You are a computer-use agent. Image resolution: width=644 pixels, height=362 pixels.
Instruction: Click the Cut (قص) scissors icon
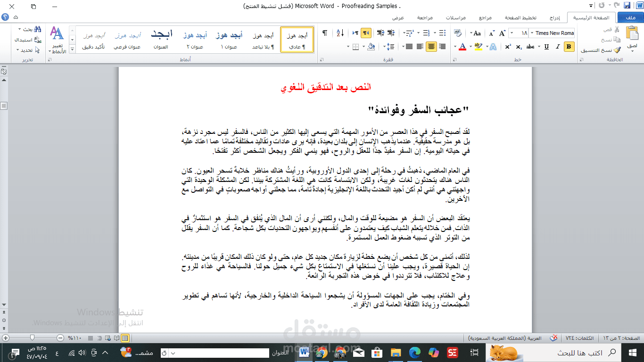616,29
